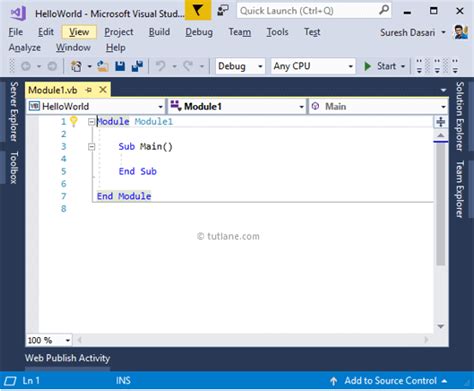Image resolution: width=474 pixels, height=391 pixels.
Task: Click the Ln 1 status bar entry
Action: coord(31,381)
